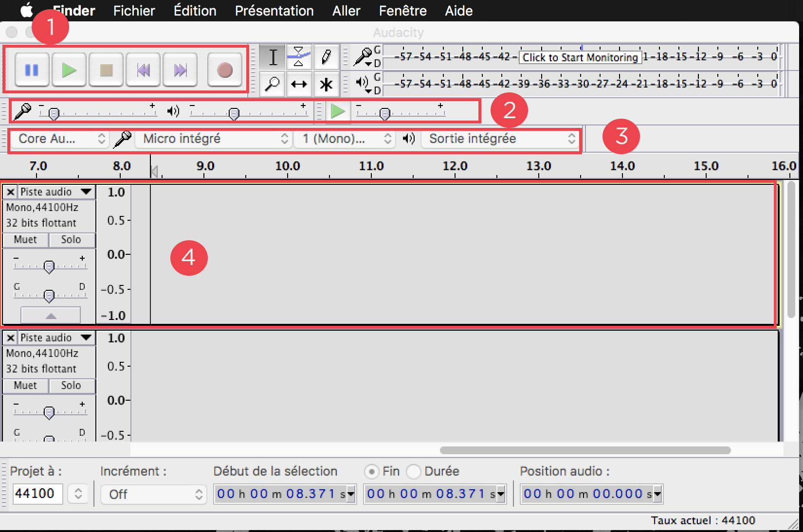Click the playhead marker on the timeline

tap(154, 171)
